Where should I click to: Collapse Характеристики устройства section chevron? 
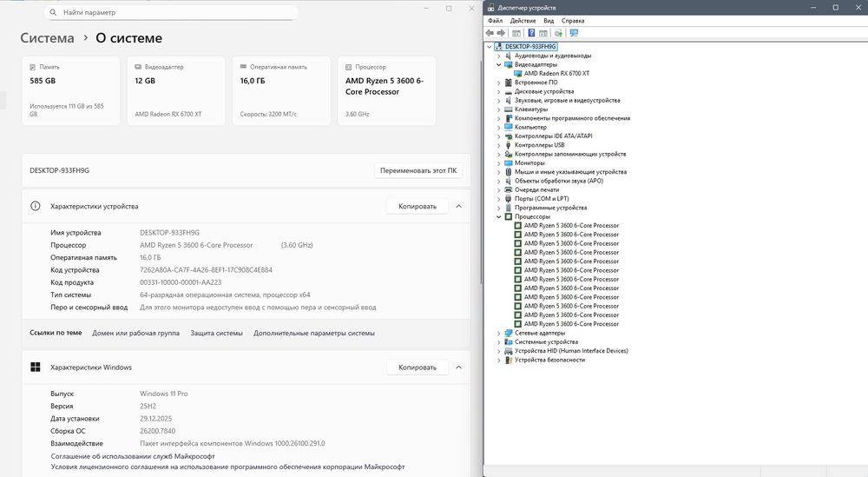coord(459,206)
